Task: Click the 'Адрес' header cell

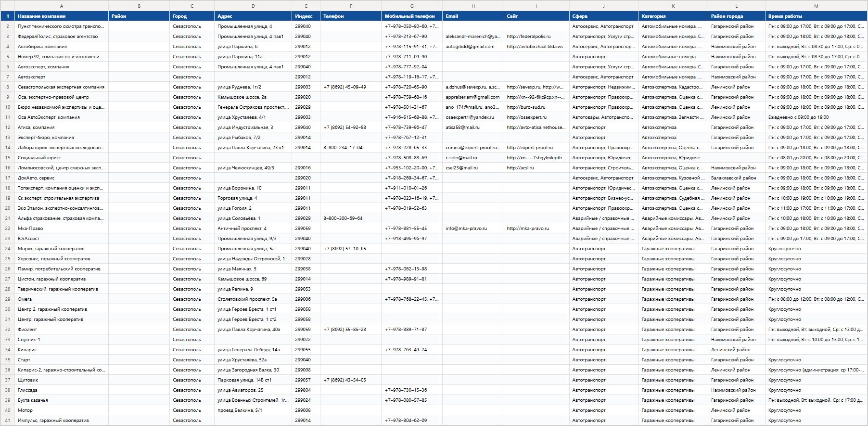Action: (x=253, y=16)
